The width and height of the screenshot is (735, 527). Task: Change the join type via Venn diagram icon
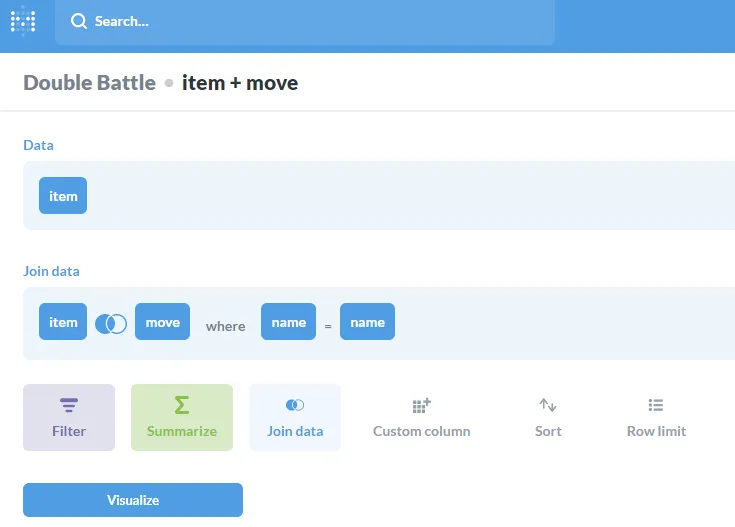pyautogui.click(x=110, y=323)
